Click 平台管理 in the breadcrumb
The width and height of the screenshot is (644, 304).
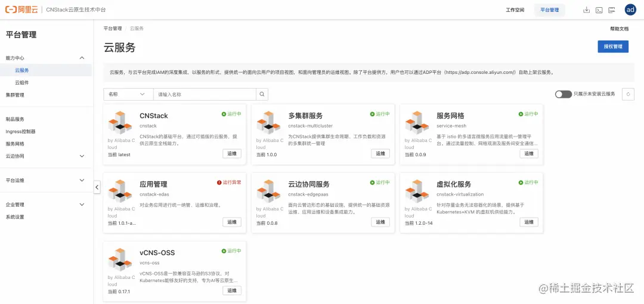point(113,29)
